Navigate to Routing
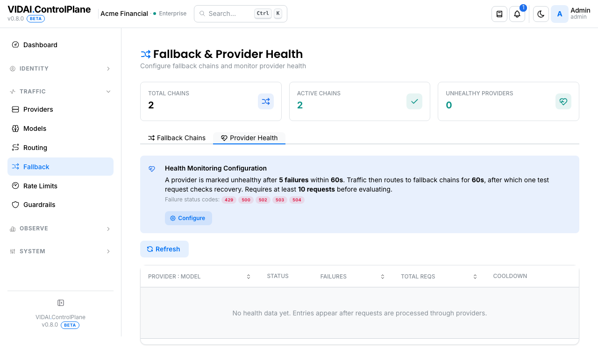Viewport: 598px width, 364px height. 60,148
